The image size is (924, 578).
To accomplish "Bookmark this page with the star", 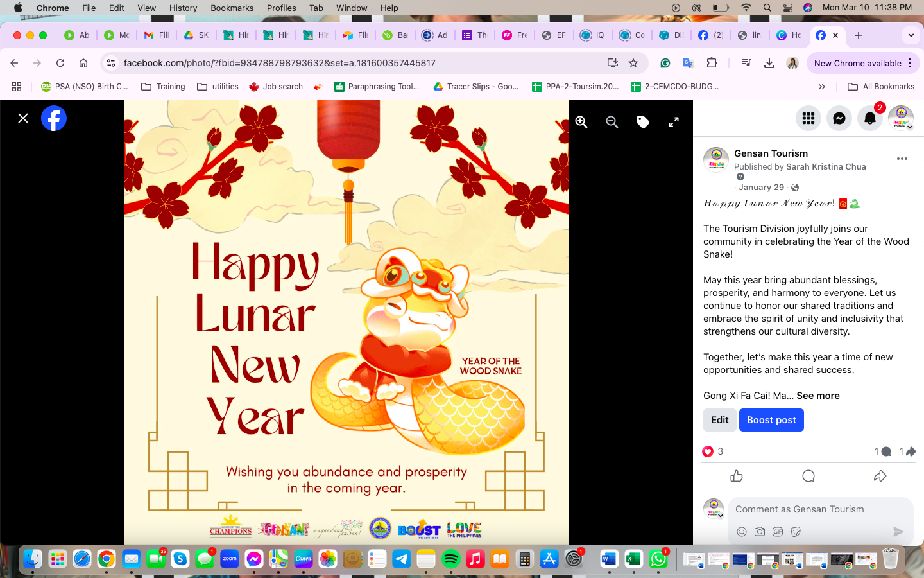I will click(633, 63).
